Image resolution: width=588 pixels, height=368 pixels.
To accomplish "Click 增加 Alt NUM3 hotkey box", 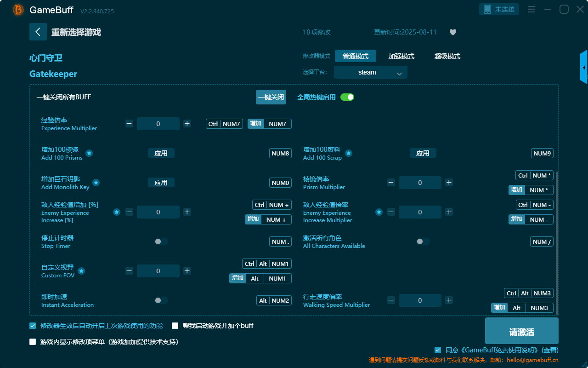I will click(x=522, y=308).
